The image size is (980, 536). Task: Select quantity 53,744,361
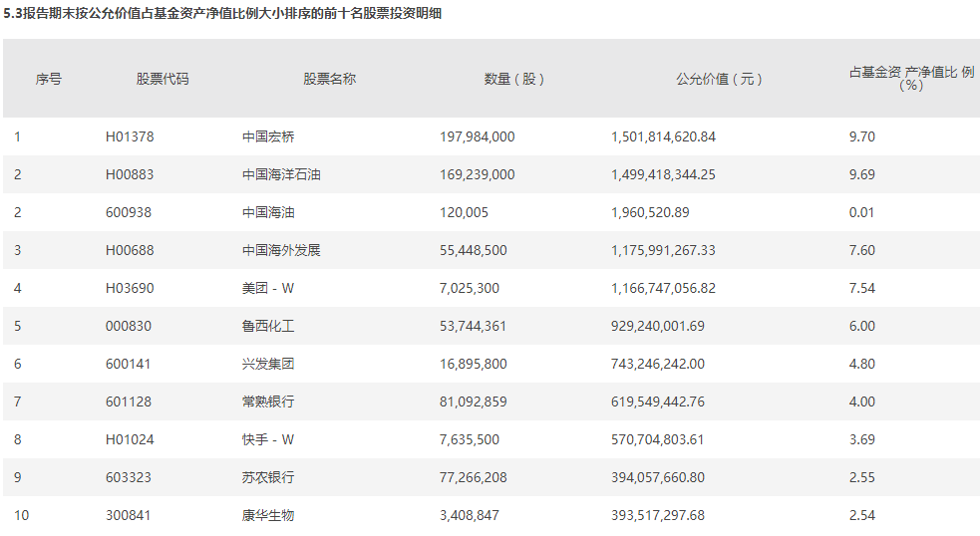473,326
